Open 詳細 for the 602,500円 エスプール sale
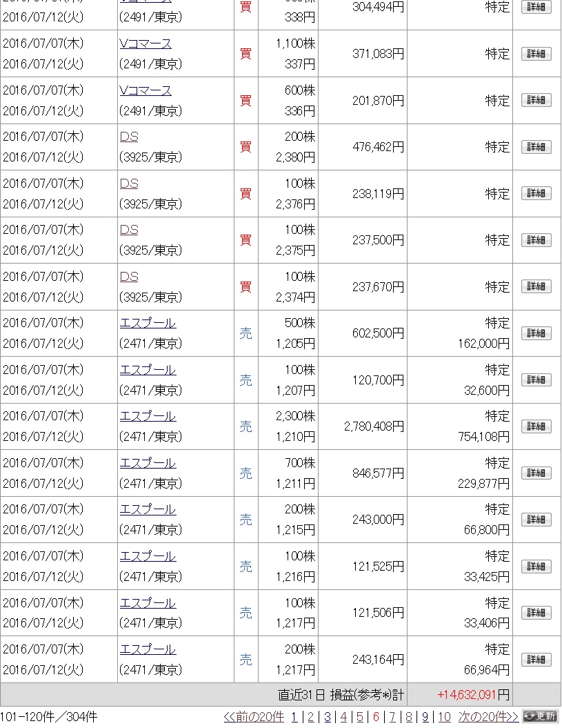Viewport: 562px width, 728px height. tap(536, 333)
